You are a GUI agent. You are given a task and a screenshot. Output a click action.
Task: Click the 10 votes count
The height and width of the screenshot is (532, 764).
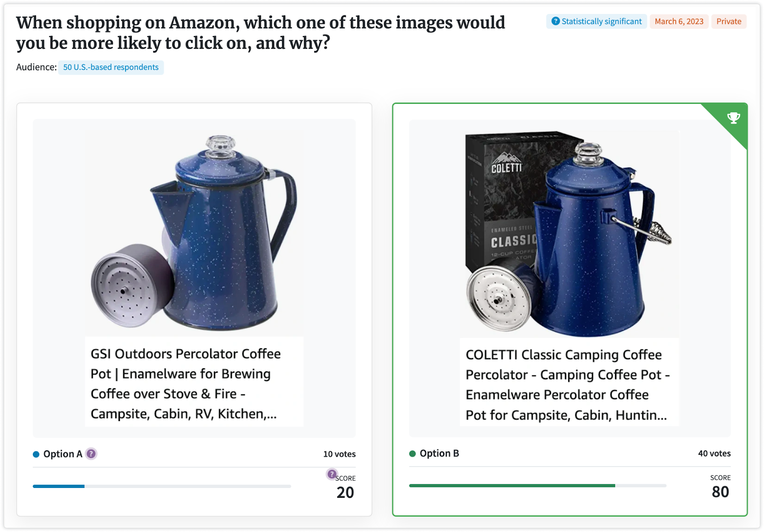tap(339, 454)
